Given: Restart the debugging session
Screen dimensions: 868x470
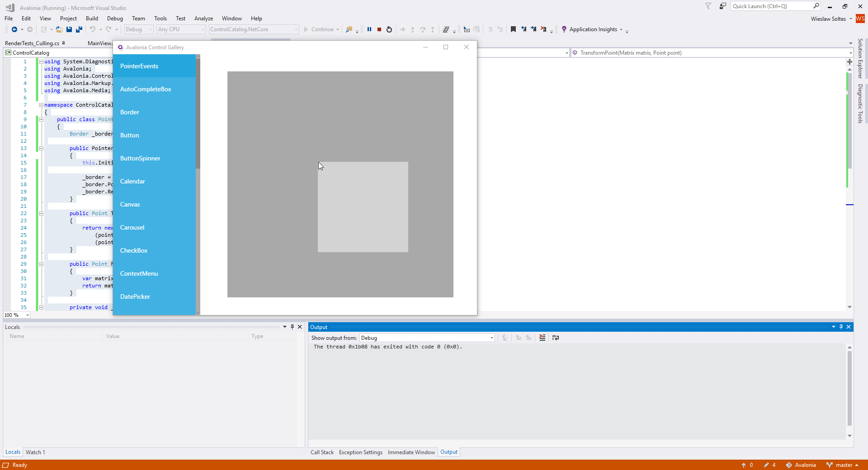Looking at the screenshot, I should click(x=389, y=29).
